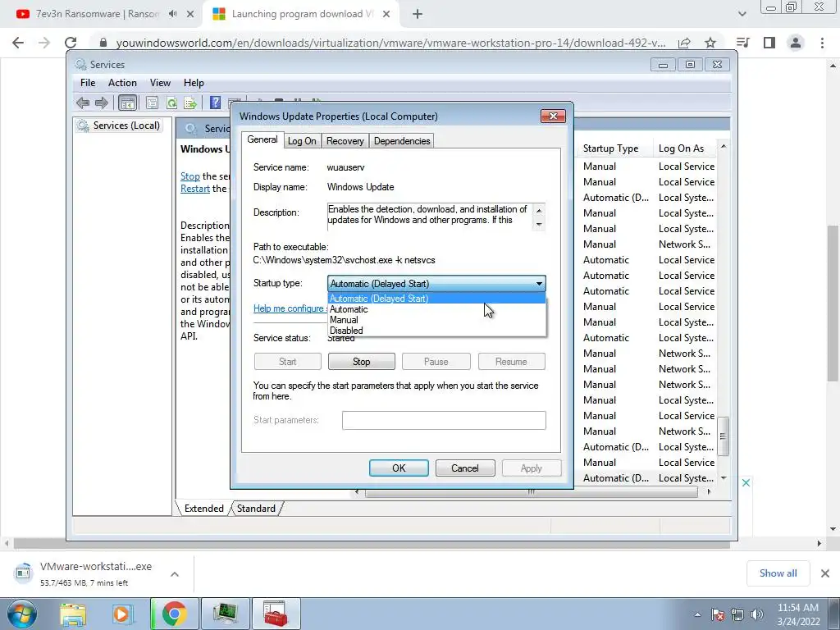Click the Chrome profile avatar icon
This screenshot has height=630, width=840.
pyautogui.click(x=796, y=43)
